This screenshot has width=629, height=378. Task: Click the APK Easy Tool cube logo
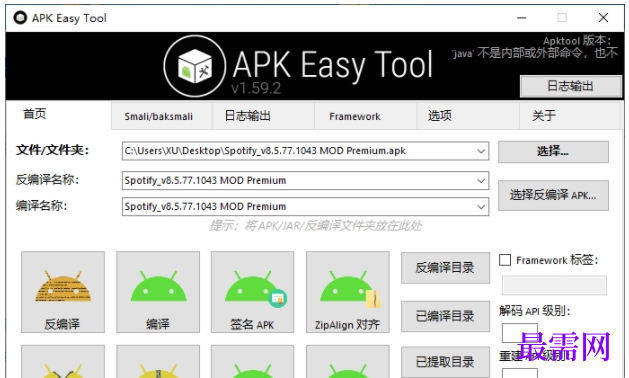(195, 66)
